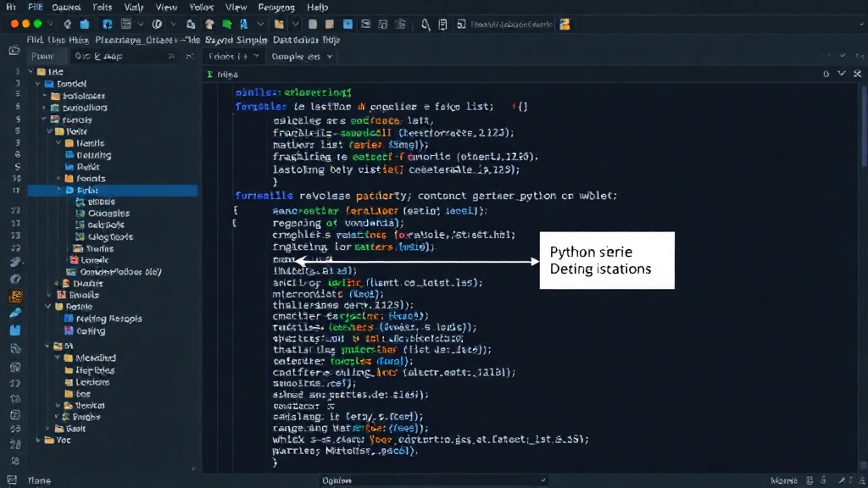The image size is (868, 488).
Task: Click the orange shirt-shaped toolbar icon
Action: pos(209,25)
